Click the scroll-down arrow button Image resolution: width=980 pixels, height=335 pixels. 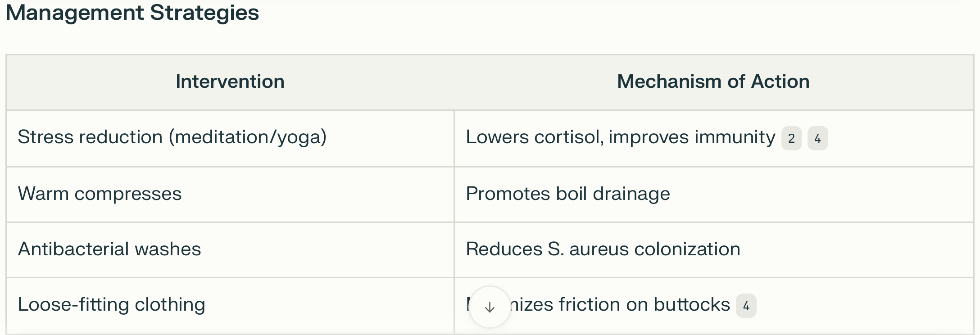490,307
